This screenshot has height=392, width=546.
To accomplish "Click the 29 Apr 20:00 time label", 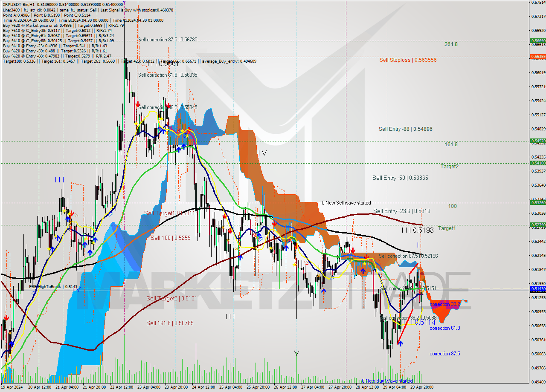I will click(x=422, y=388).
